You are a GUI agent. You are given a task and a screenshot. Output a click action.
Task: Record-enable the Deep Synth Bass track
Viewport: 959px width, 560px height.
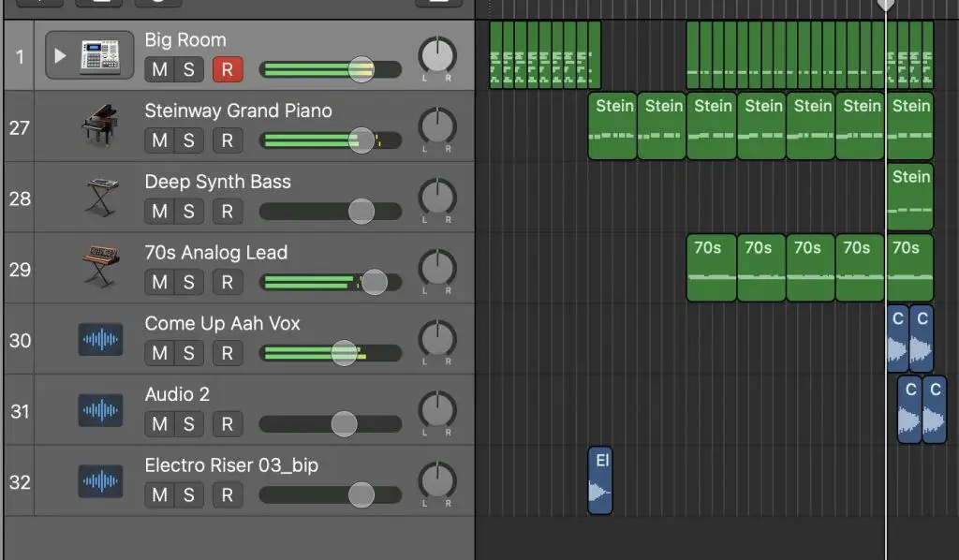[x=228, y=212]
